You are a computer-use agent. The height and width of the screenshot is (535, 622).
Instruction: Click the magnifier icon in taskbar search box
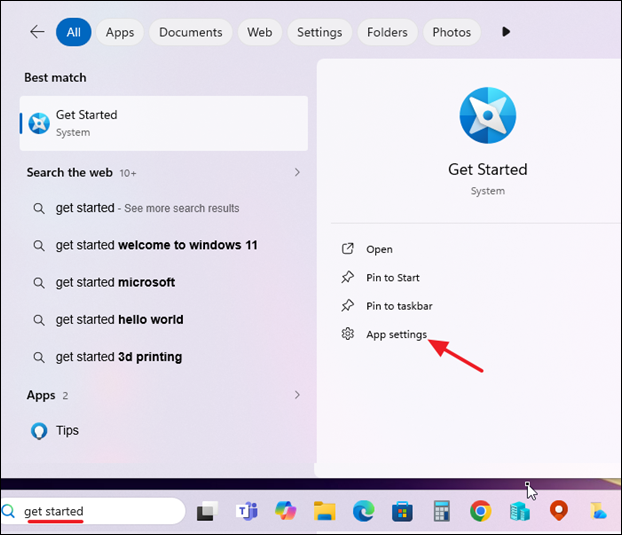tap(8, 511)
